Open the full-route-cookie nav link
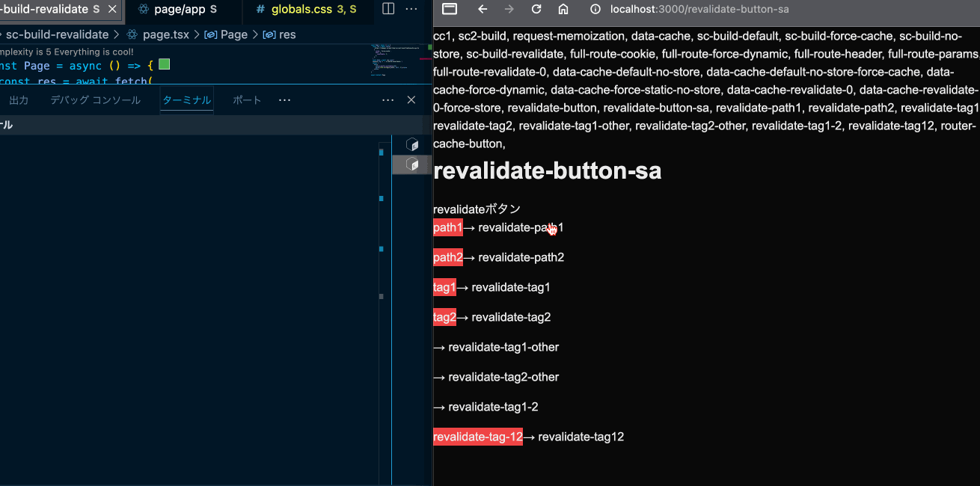 613,54
